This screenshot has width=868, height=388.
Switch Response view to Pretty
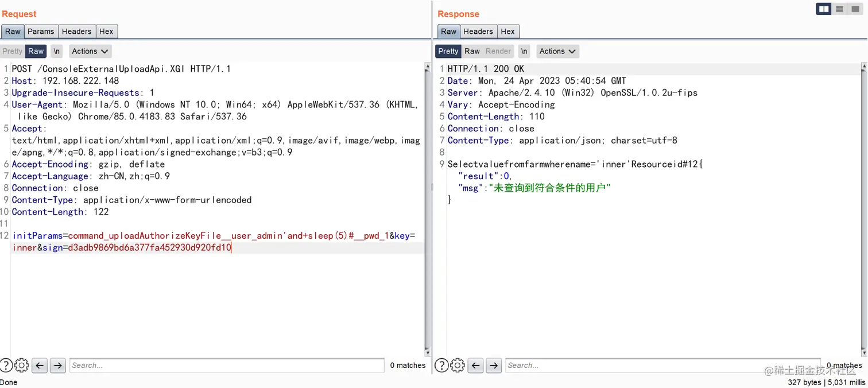click(x=448, y=51)
